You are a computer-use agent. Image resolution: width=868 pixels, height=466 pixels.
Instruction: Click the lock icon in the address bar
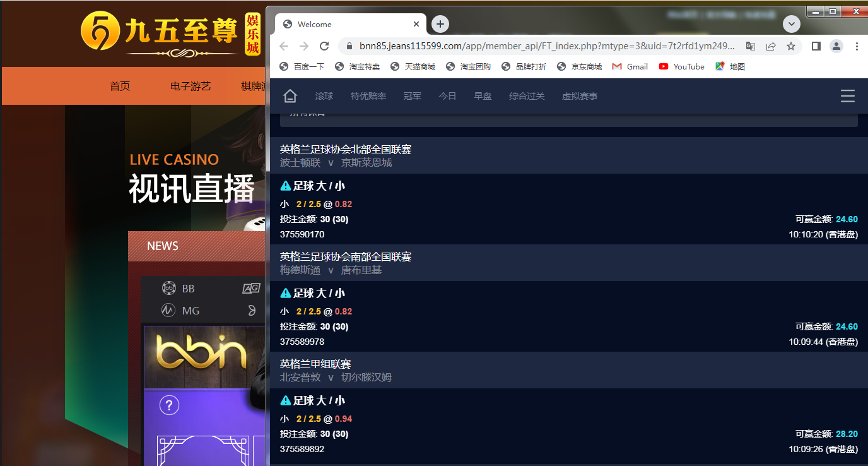point(349,46)
